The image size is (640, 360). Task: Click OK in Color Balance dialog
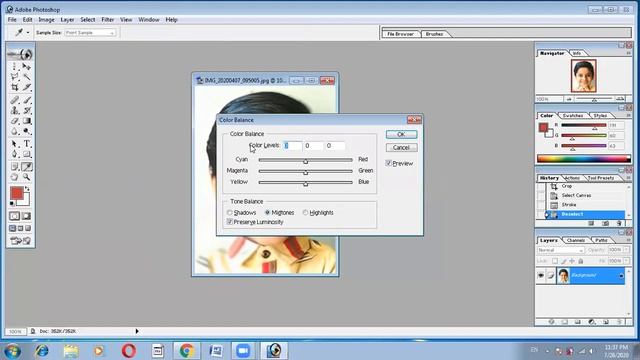(401, 134)
